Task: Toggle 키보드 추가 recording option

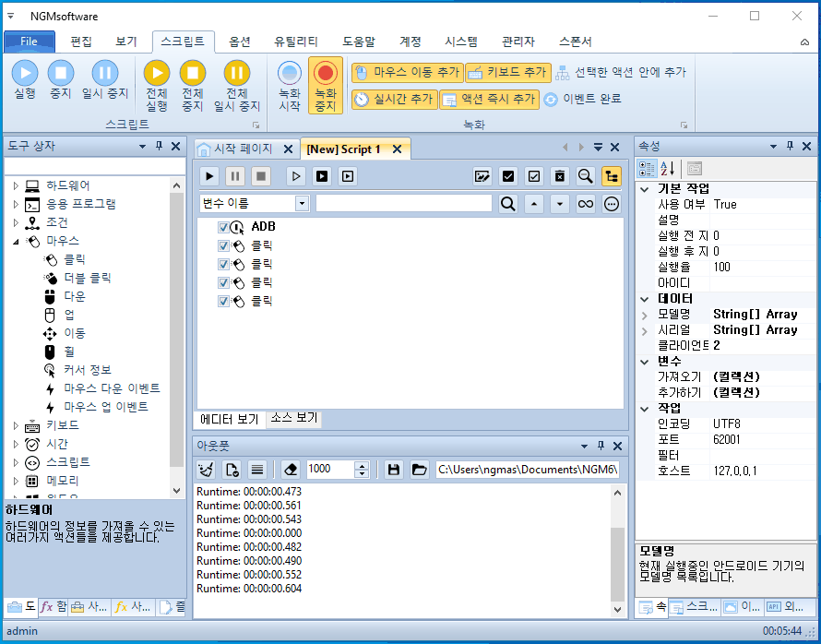Action: (x=508, y=72)
